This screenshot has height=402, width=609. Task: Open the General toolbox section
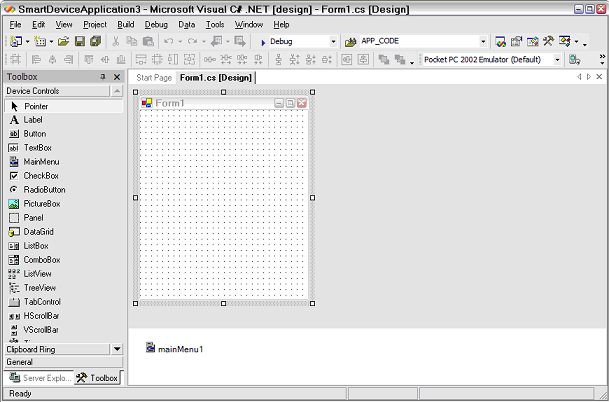pos(64,362)
